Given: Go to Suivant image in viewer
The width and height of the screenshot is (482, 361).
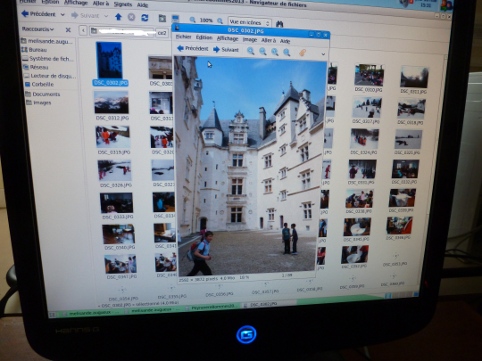Looking at the screenshot, I should [x=226, y=50].
